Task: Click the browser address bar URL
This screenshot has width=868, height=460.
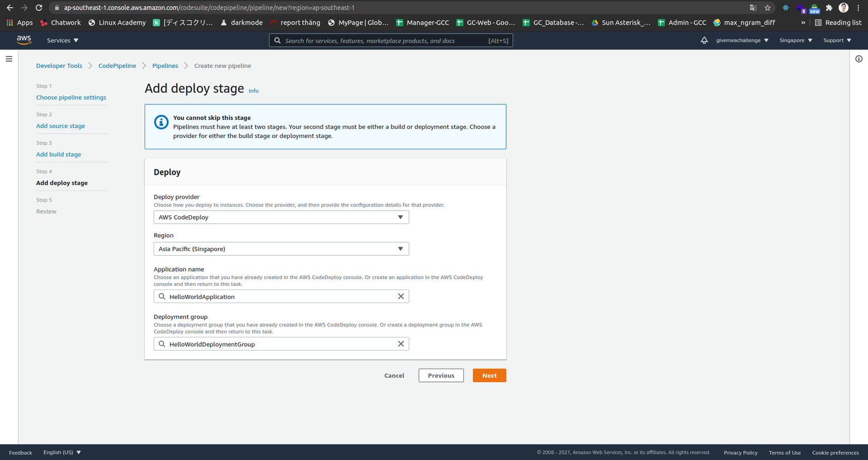Action: pos(209,8)
